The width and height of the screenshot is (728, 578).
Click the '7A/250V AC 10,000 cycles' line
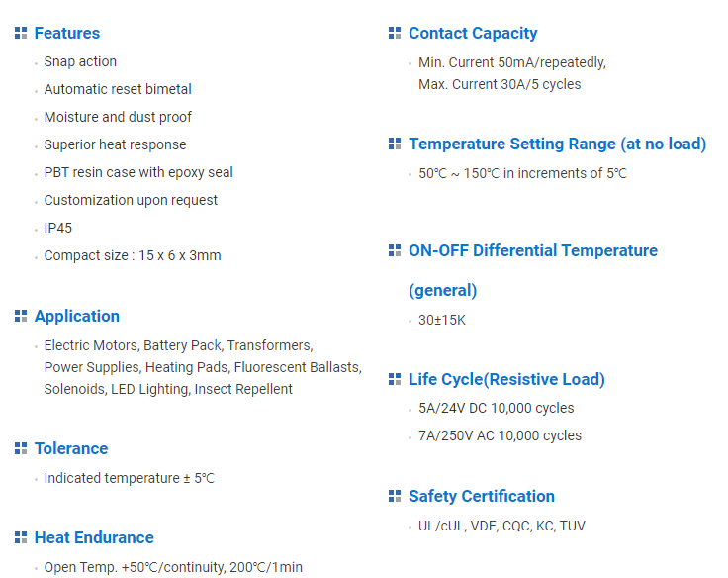coord(500,435)
